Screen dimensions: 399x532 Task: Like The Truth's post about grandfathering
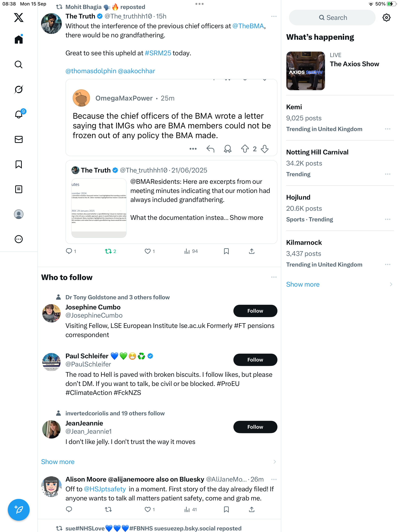point(147,251)
